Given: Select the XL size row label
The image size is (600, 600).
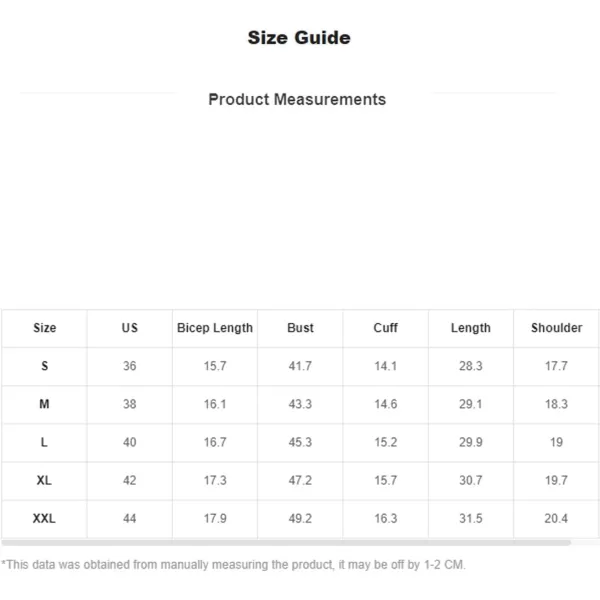Looking at the screenshot, I should coord(44,480).
